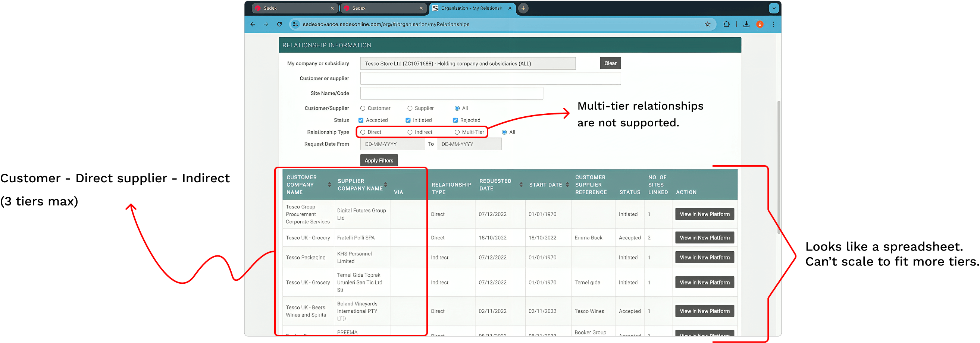This screenshot has width=980, height=343.
Task: Click the browser forward arrow
Action: pyautogui.click(x=266, y=24)
